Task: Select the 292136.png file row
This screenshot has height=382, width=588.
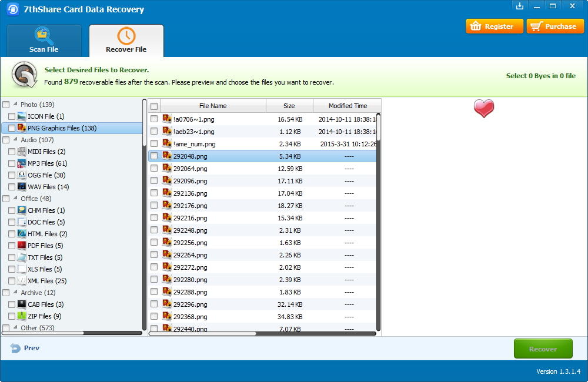Action: (x=262, y=193)
